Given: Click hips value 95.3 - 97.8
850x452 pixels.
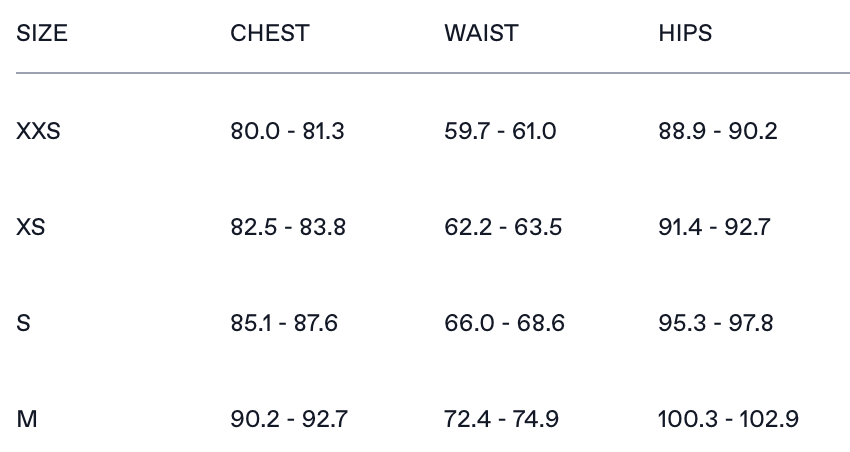Looking at the screenshot, I should 715,323.
